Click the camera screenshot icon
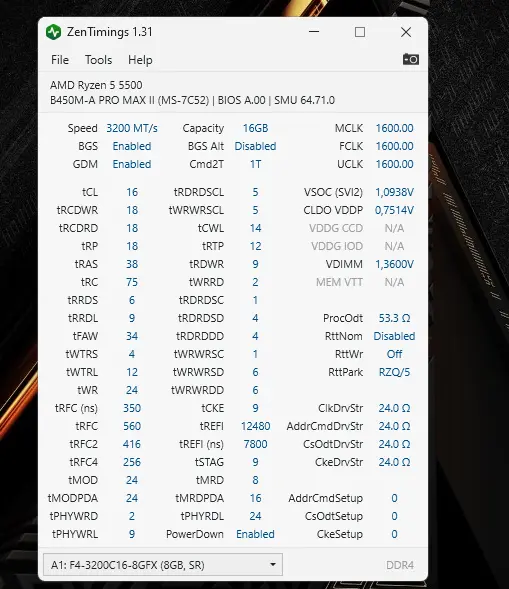Screen dimensions: 509x589 pyautogui.click(x=411, y=59)
